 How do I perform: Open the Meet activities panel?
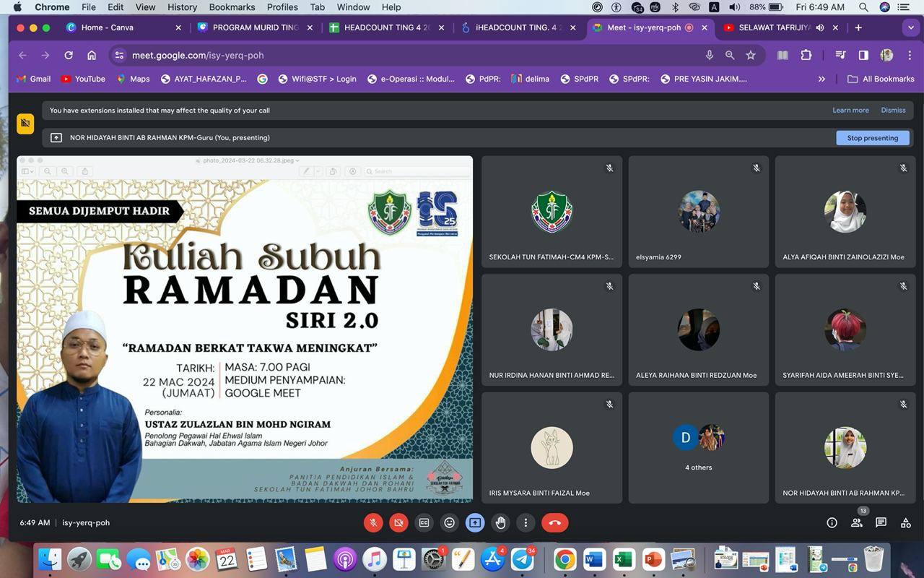905,523
